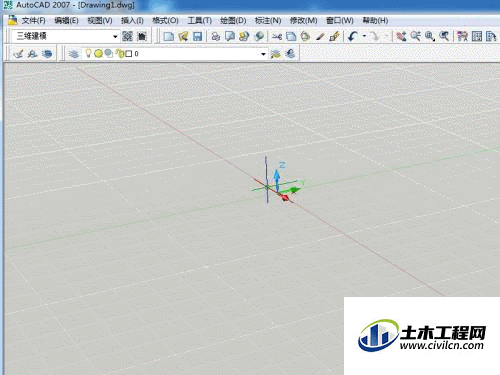The image size is (500, 375).
Task: Toggle the layer freeze sun icon
Action: (x=98, y=53)
